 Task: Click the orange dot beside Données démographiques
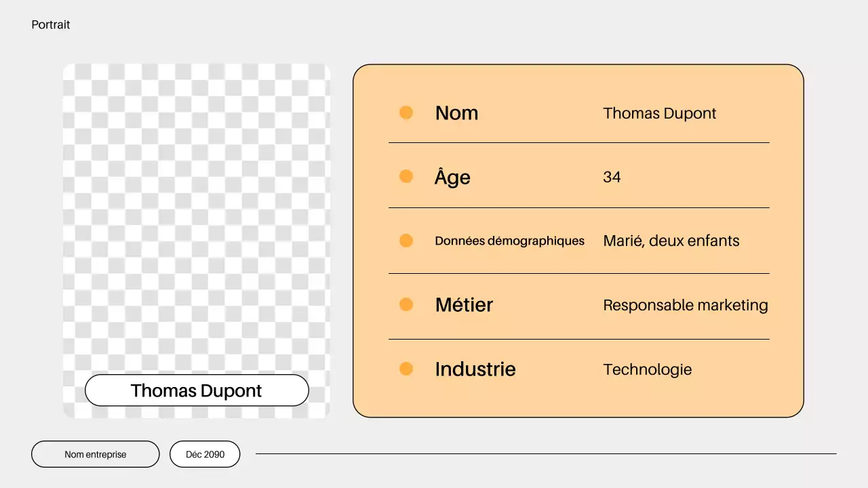pos(406,241)
